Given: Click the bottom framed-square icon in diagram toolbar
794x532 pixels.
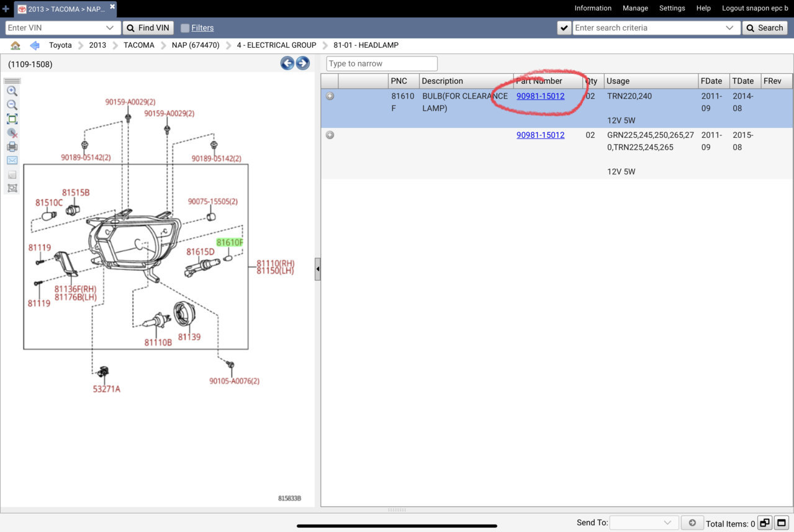Looking at the screenshot, I should [x=12, y=188].
